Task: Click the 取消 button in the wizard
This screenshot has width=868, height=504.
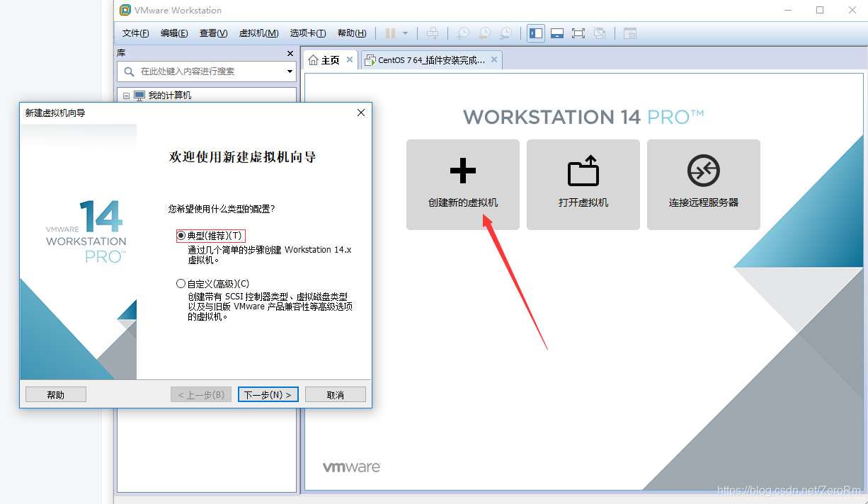Action: pyautogui.click(x=336, y=395)
